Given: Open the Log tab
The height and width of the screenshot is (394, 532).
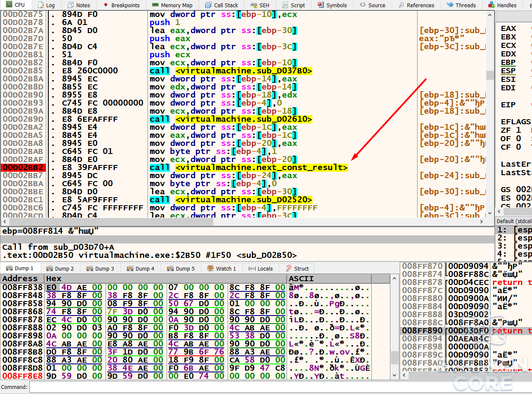Looking at the screenshot, I should click(x=47, y=5).
